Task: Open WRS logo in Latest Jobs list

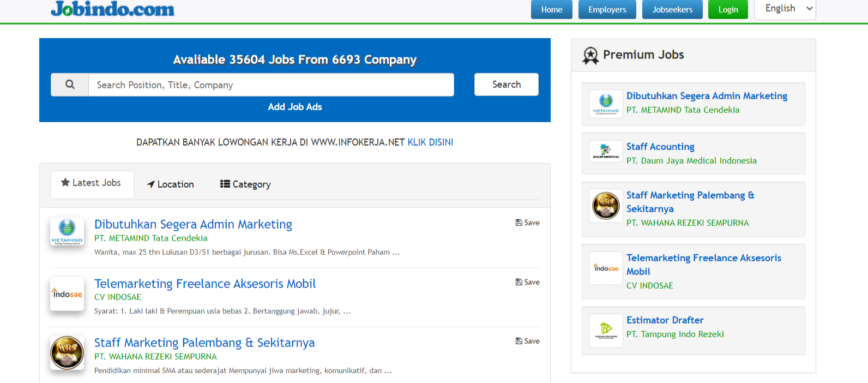Action: pos(67,353)
